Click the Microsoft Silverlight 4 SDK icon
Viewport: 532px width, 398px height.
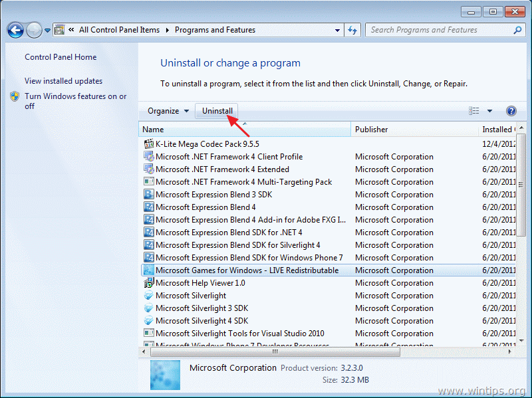[148, 321]
